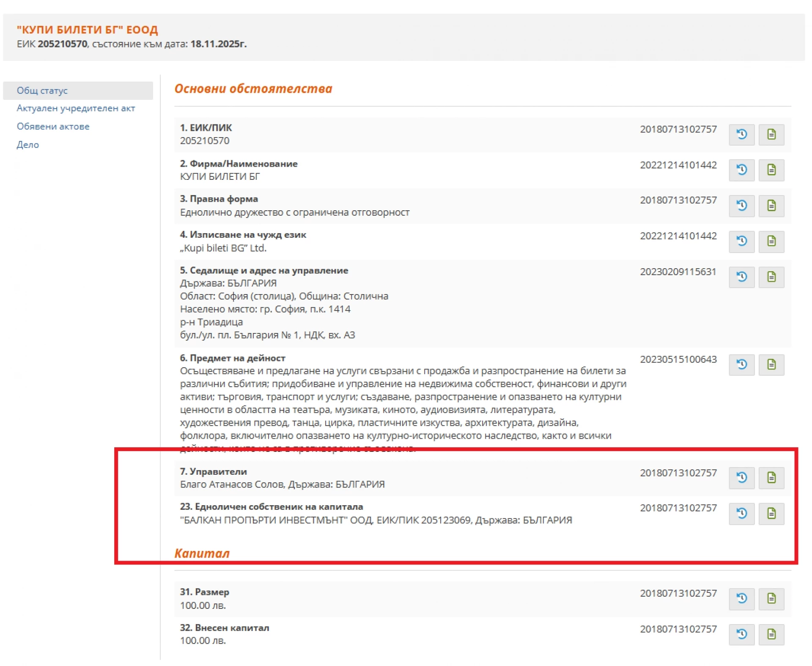Open history icon for Управители row

741,478
